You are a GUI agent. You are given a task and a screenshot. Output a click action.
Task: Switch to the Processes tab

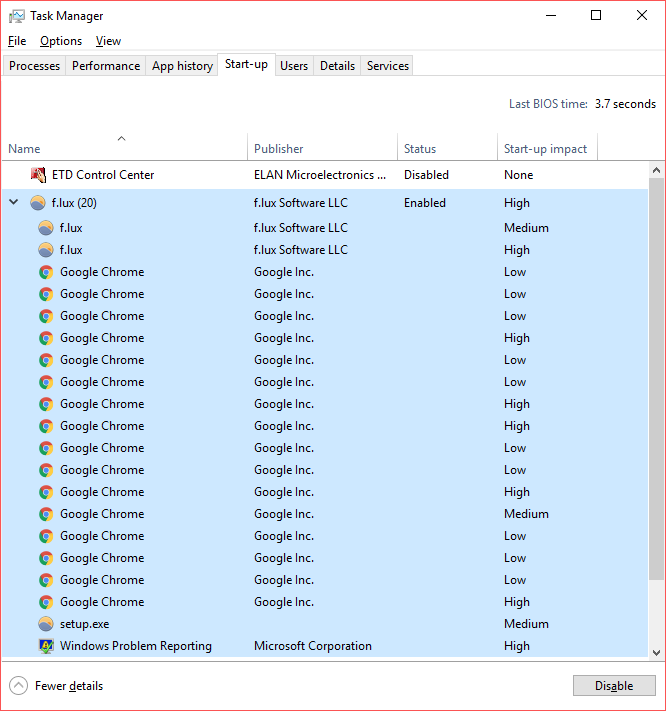[34, 66]
